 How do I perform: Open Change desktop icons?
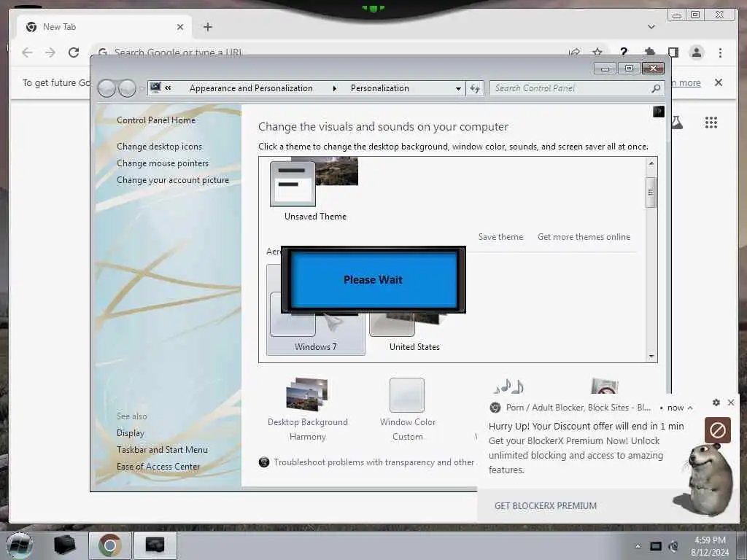coord(159,146)
